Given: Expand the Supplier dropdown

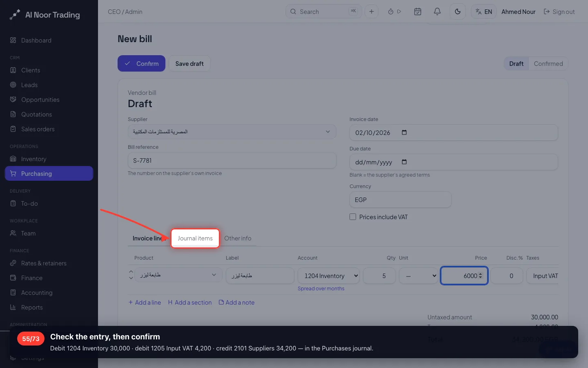Looking at the screenshot, I should (x=232, y=132).
